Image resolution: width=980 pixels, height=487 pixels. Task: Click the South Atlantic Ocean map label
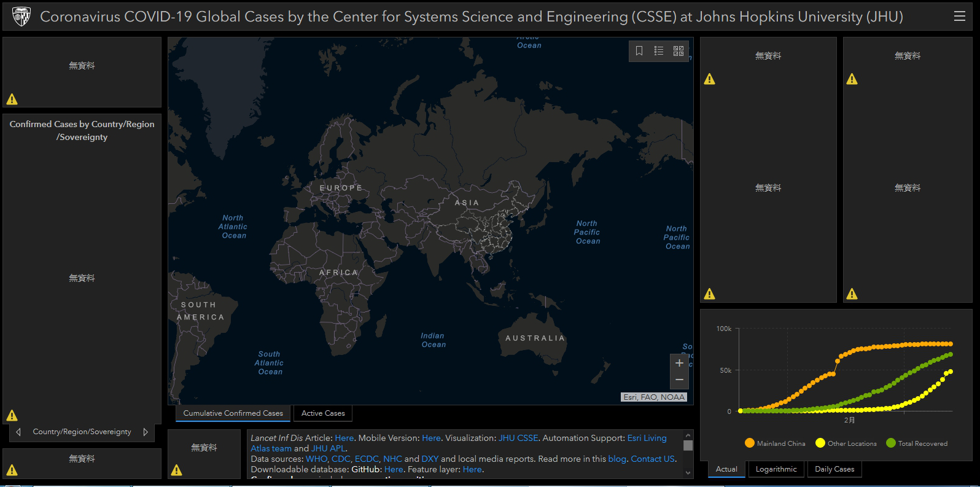[270, 363]
